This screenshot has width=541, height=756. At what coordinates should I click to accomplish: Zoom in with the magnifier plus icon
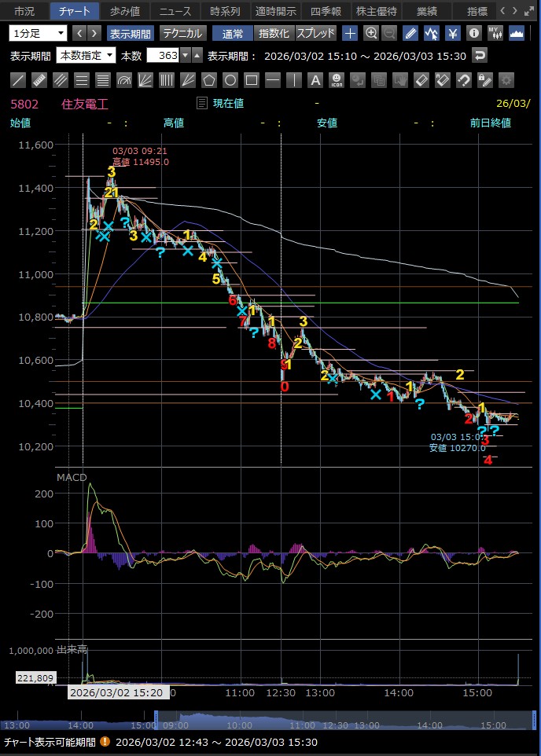tap(371, 34)
